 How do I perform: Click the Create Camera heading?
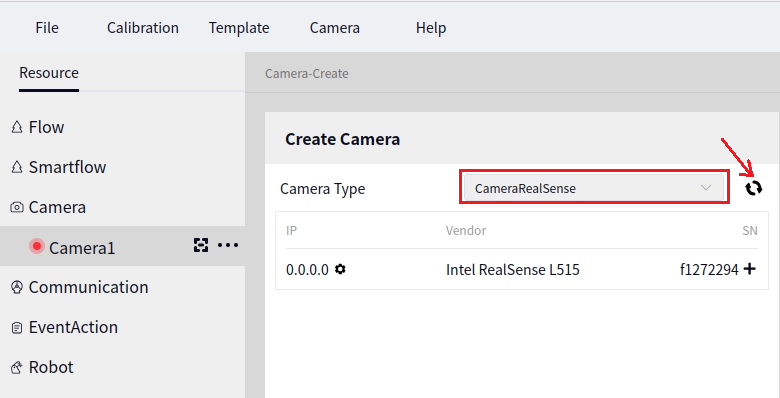[342, 139]
